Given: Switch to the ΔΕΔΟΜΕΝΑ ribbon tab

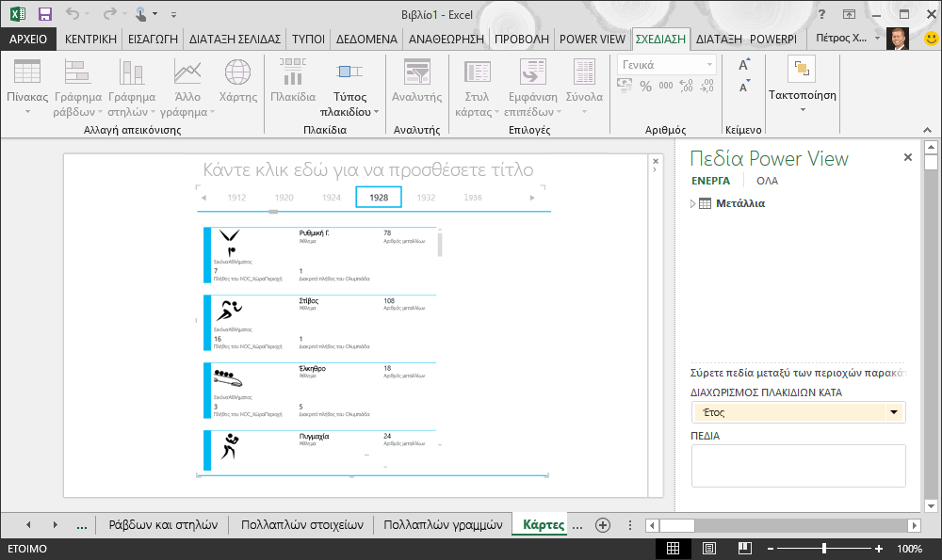Looking at the screenshot, I should click(x=366, y=39).
